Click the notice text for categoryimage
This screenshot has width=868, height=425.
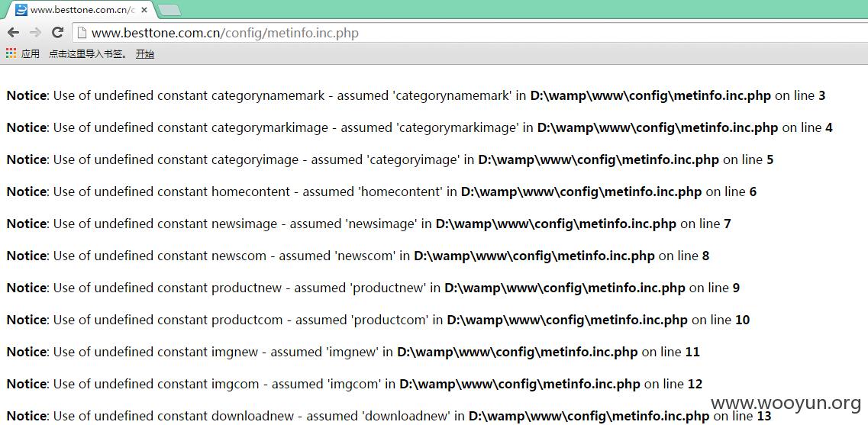(x=389, y=160)
